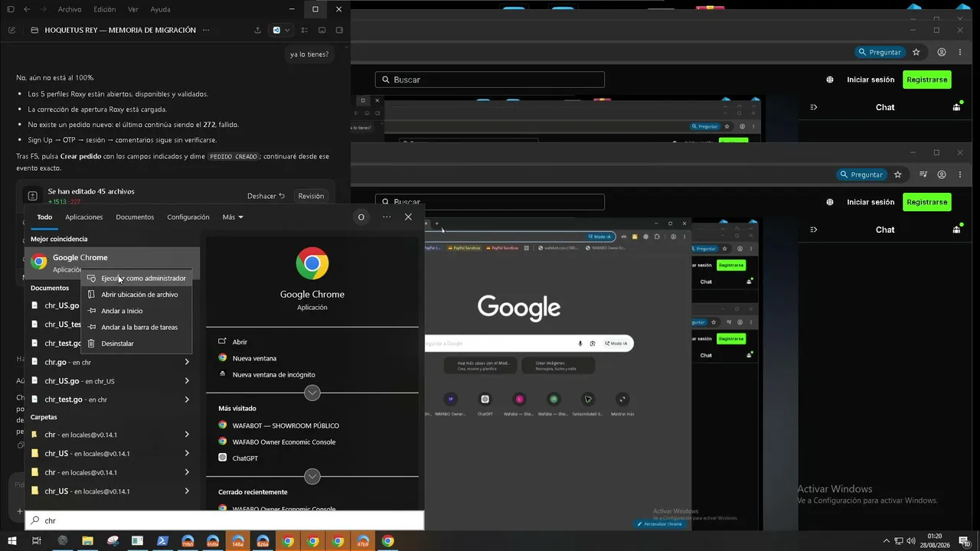Open the Windows Start menu
980x551 pixels.
point(11,541)
